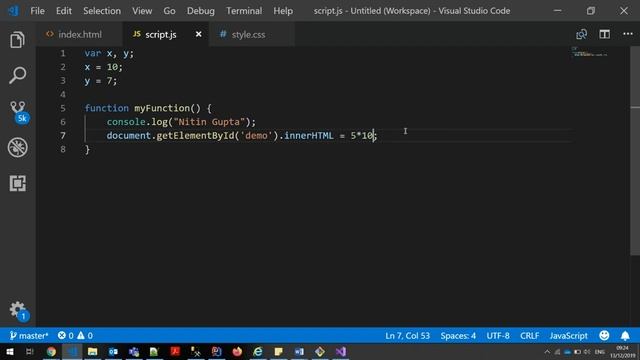Open the Debug view in activity bar

point(18,147)
